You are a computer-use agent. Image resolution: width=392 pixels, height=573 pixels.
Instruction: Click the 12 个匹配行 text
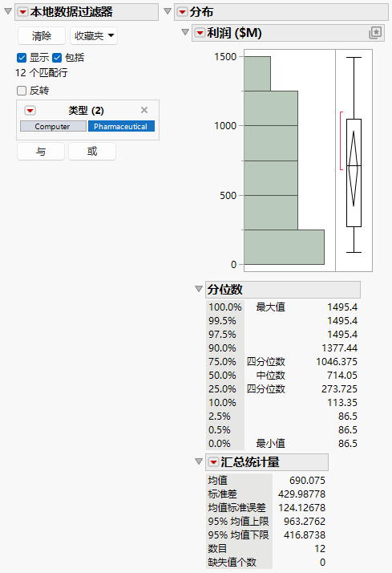click(41, 73)
